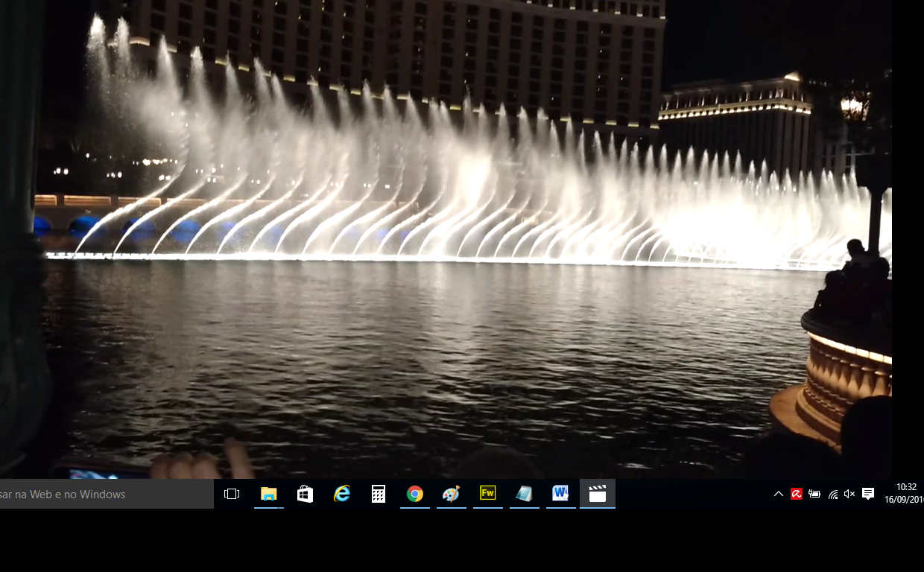Open the clock and calendar flyout
Image resolution: width=924 pixels, height=572 pixels.
(902, 494)
